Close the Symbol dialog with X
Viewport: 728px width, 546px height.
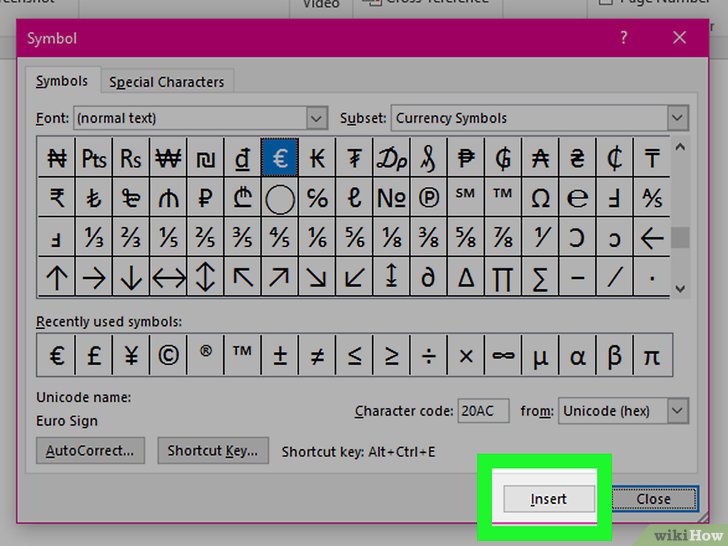[x=679, y=37]
